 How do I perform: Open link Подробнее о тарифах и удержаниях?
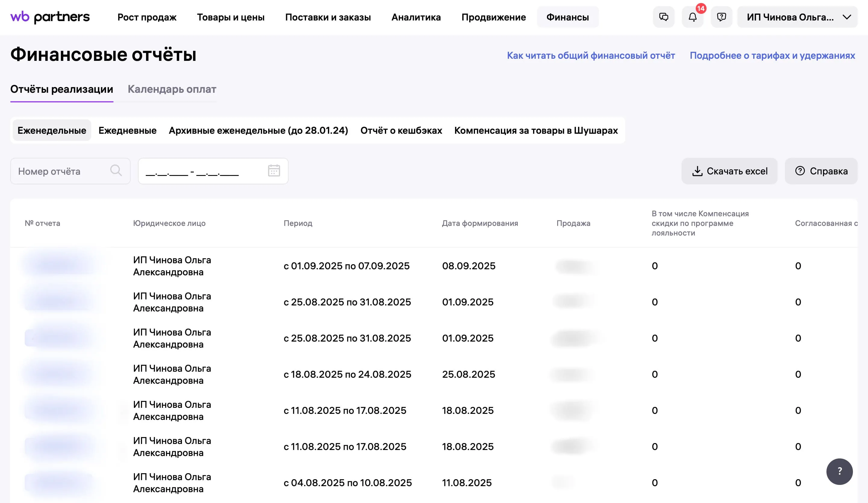[x=772, y=55]
